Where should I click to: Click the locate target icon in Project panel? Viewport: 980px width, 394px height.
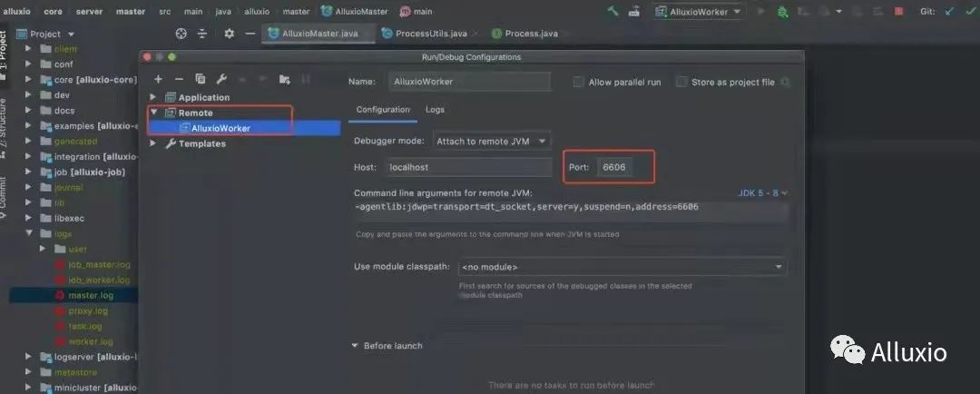point(181,34)
